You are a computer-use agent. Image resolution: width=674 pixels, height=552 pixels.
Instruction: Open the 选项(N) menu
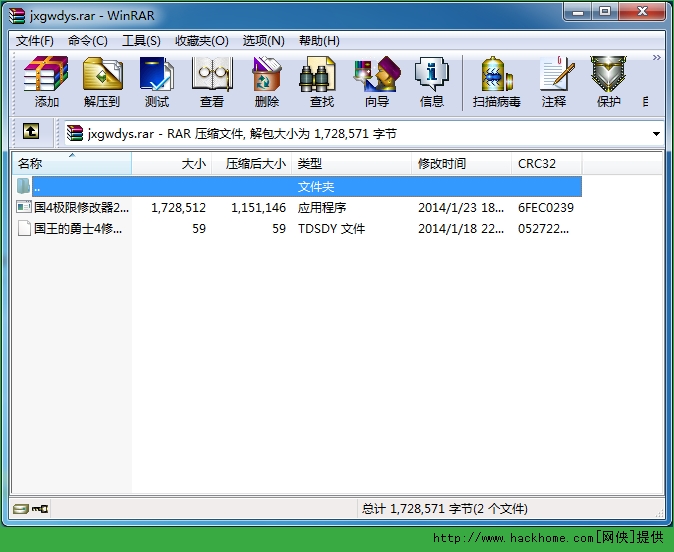point(263,41)
